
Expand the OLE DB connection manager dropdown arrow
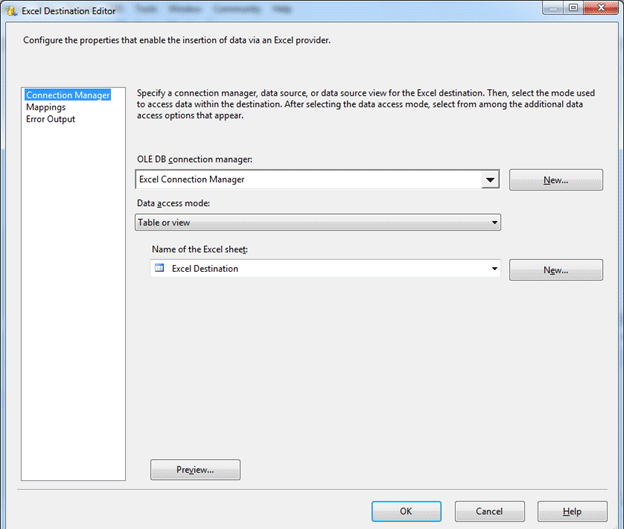[490, 180]
